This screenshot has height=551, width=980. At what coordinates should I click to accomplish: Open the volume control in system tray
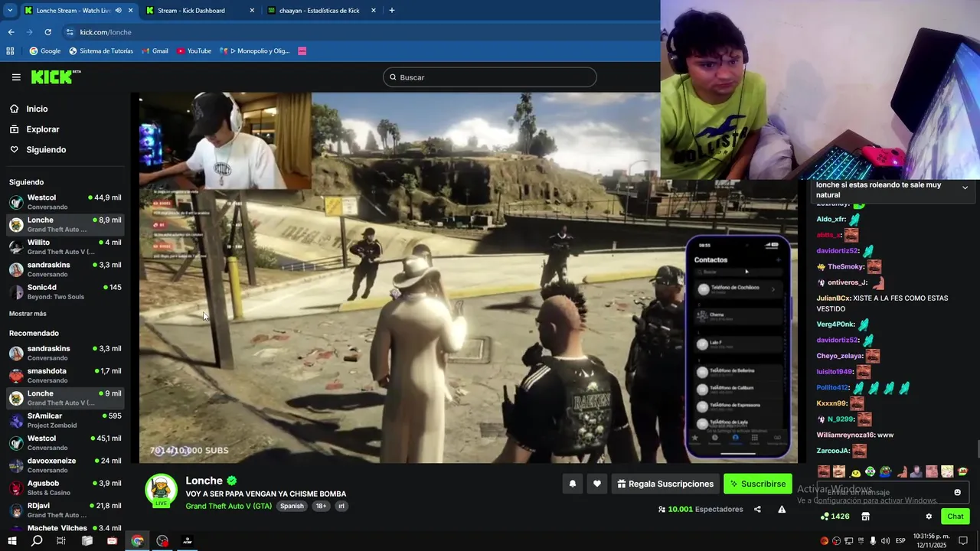coord(885,541)
